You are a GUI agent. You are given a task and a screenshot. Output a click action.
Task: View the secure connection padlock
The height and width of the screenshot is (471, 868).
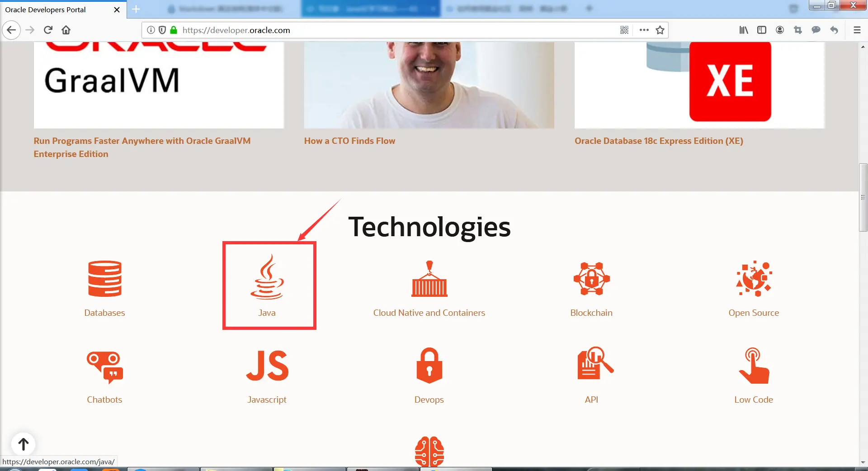pos(174,30)
